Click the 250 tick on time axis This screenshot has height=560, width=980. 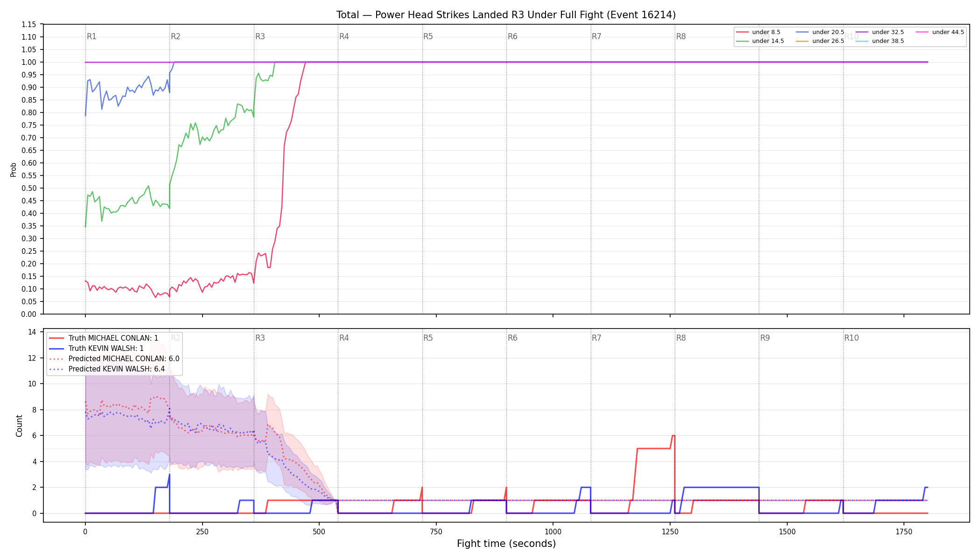click(x=202, y=532)
